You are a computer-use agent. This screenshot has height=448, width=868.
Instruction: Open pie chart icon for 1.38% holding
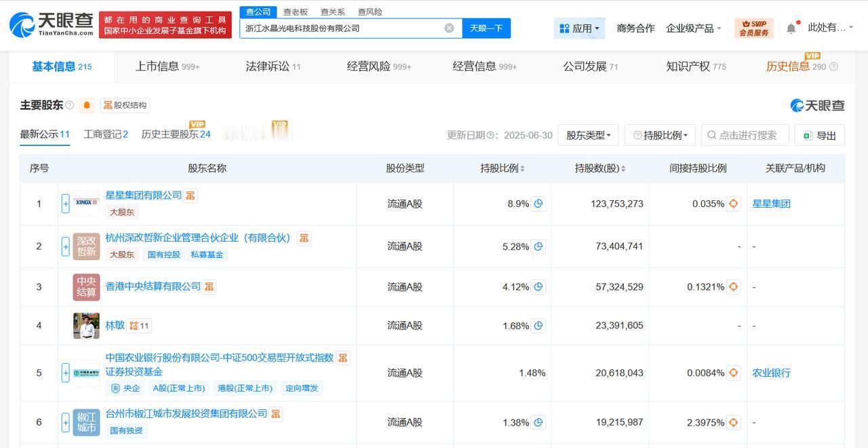pos(538,422)
